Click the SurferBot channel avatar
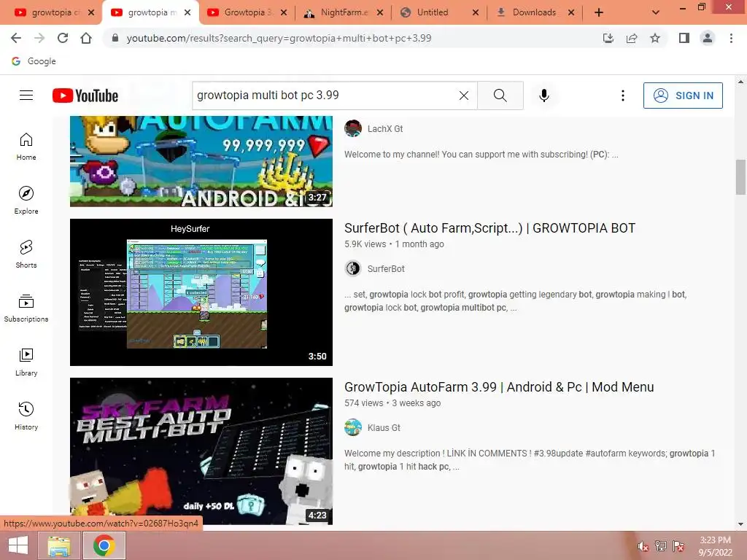Viewport: 747px width, 560px height. coord(353,268)
